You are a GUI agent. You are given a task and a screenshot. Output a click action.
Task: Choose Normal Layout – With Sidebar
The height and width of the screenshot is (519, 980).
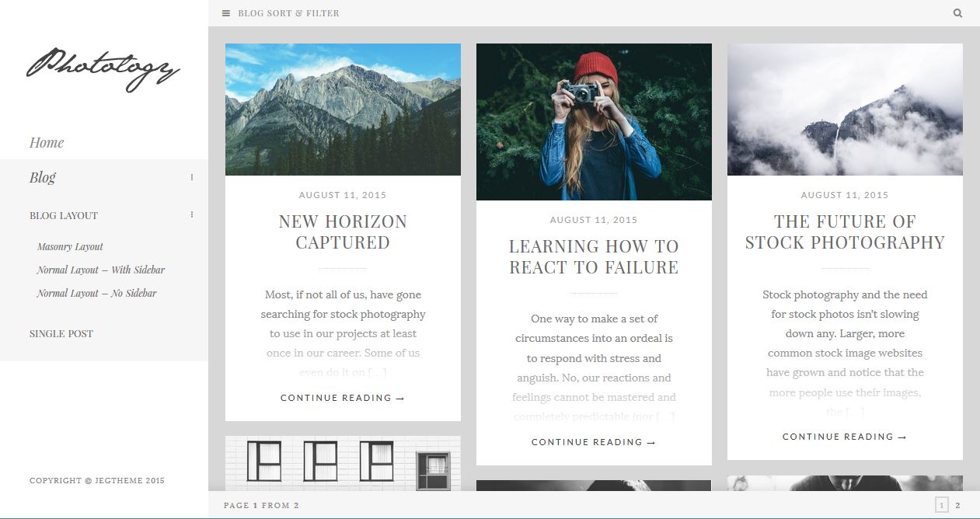[x=100, y=270]
